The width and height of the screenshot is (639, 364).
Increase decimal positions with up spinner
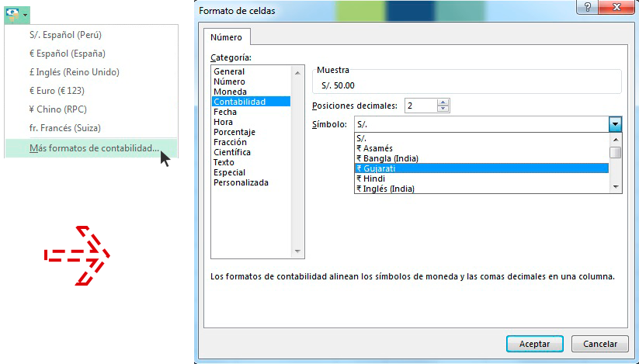tap(443, 102)
